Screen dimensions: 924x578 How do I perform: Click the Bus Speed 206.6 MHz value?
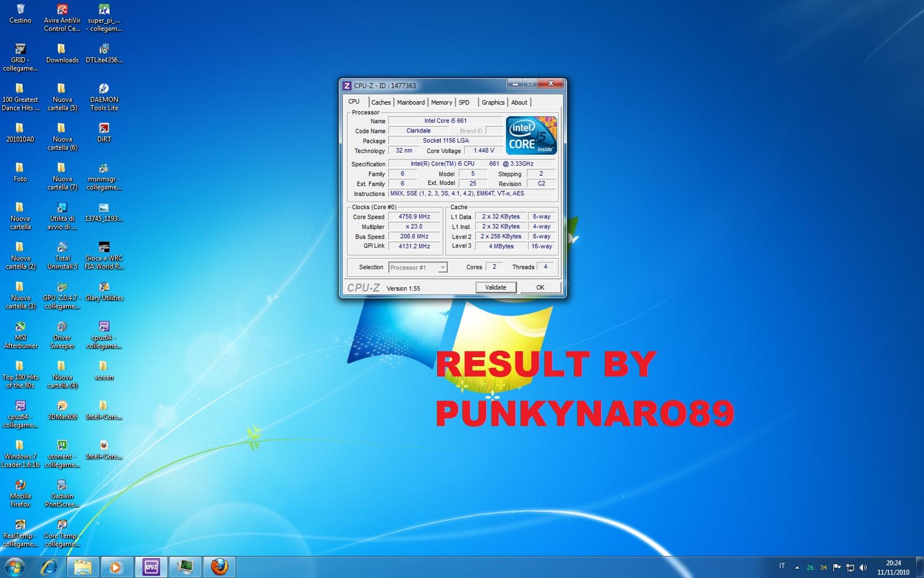click(x=414, y=236)
